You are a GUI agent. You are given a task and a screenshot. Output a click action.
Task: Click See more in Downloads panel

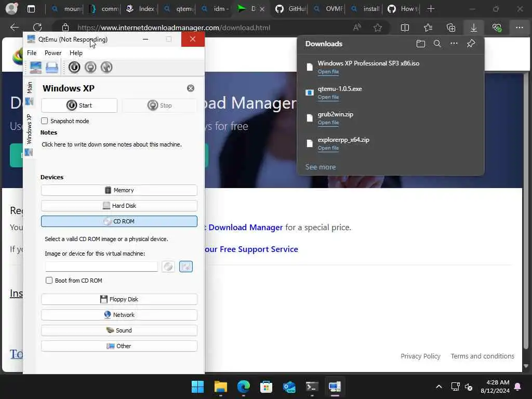320,167
